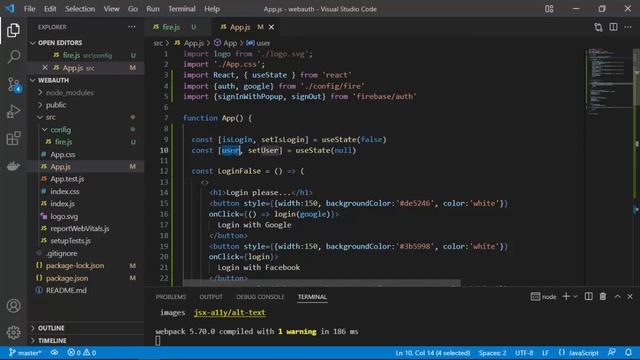Open the File menu
This screenshot has height=360, width=640.
click(x=29, y=9)
